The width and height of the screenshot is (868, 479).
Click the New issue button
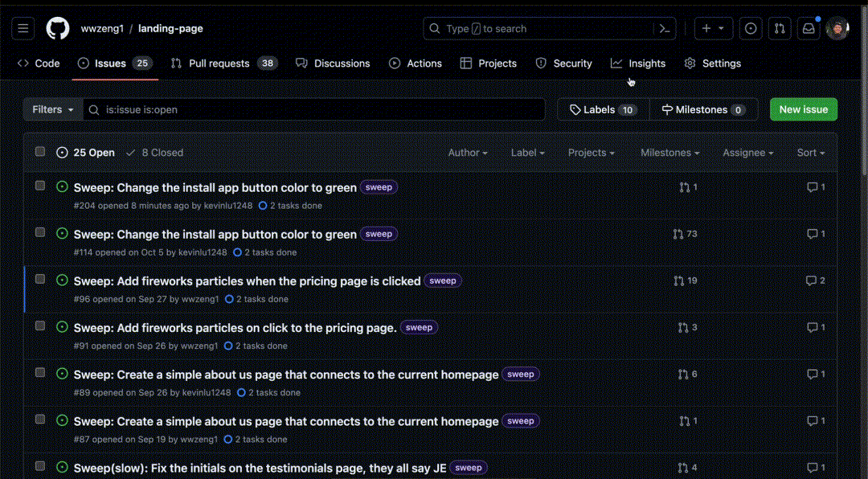click(803, 109)
